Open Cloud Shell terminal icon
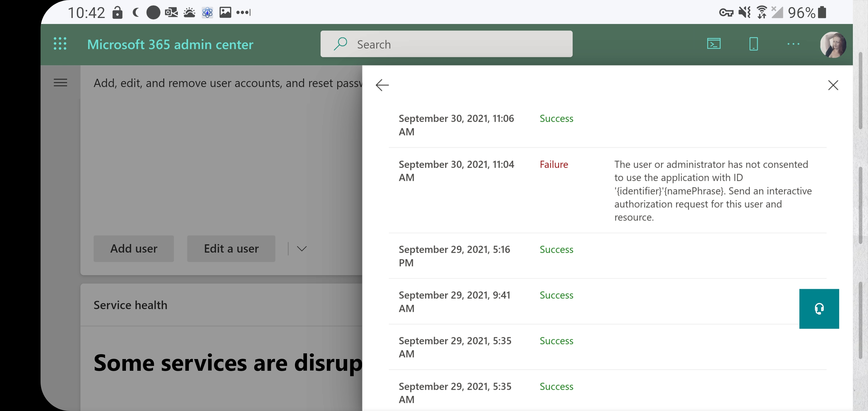 click(x=714, y=44)
